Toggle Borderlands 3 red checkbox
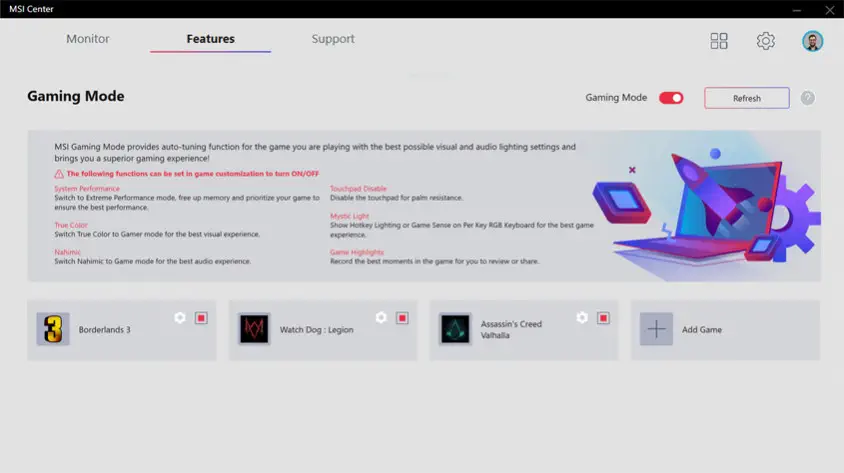844x473 pixels. click(201, 318)
